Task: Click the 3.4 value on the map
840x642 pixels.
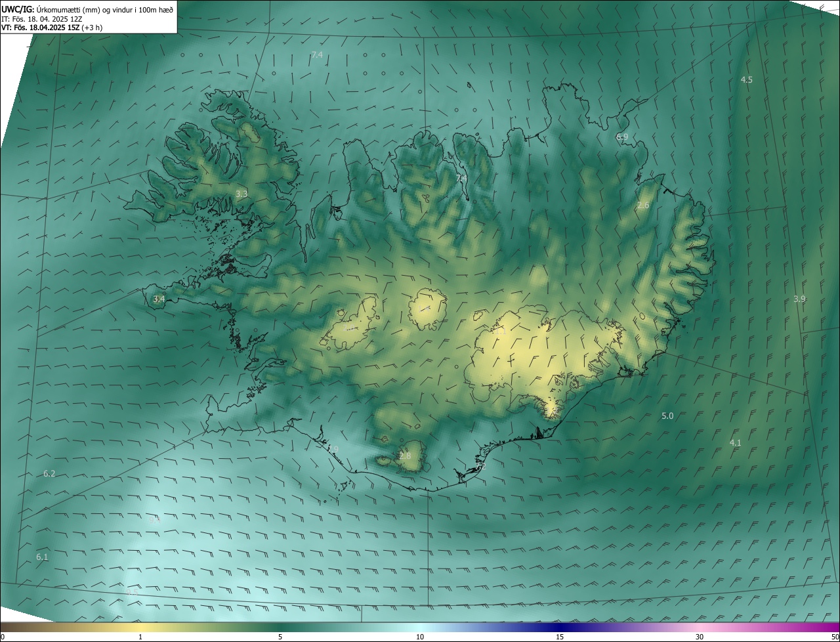Action: coord(159,299)
